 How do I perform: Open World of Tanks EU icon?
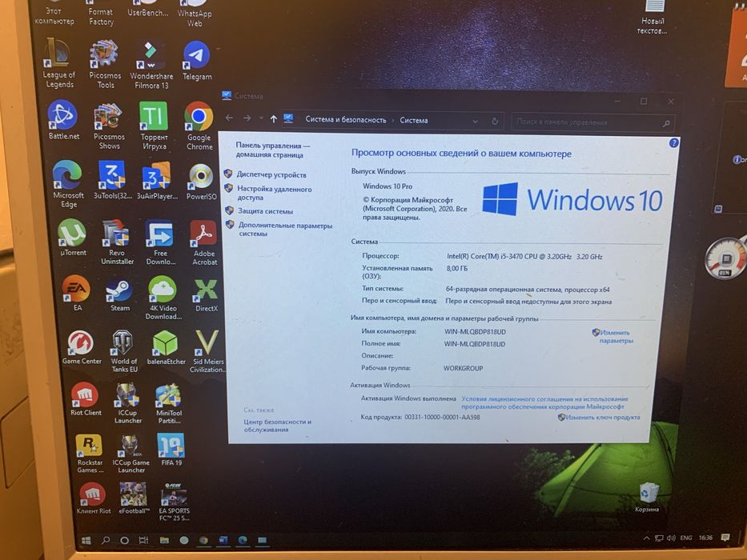123,350
